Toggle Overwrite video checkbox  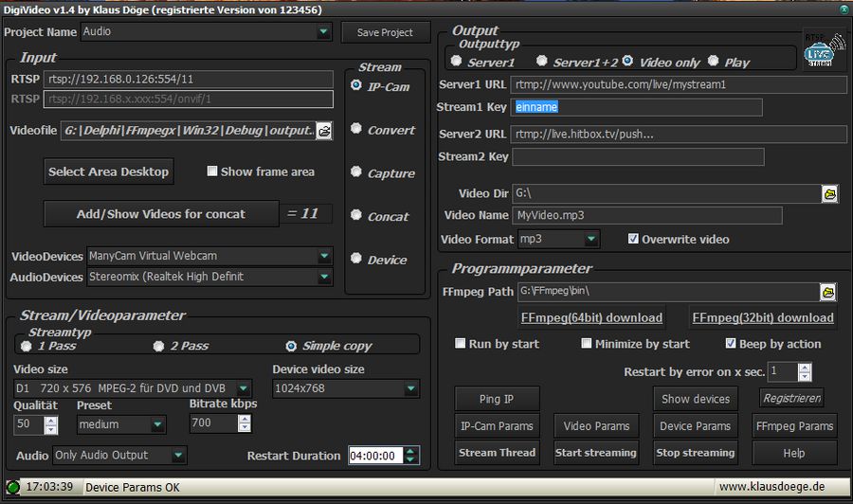(633, 240)
